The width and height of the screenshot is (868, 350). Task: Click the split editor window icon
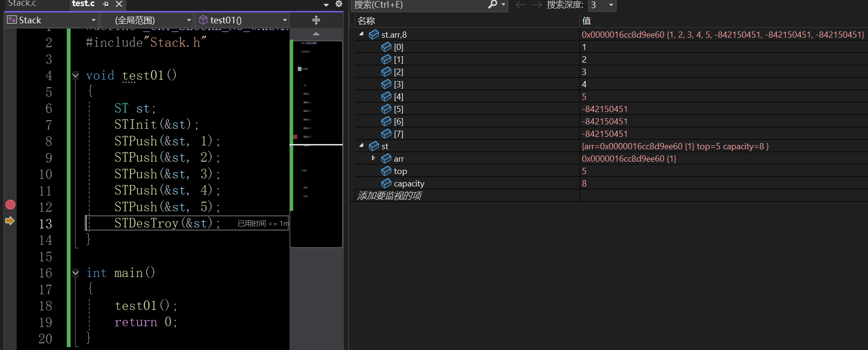316,20
